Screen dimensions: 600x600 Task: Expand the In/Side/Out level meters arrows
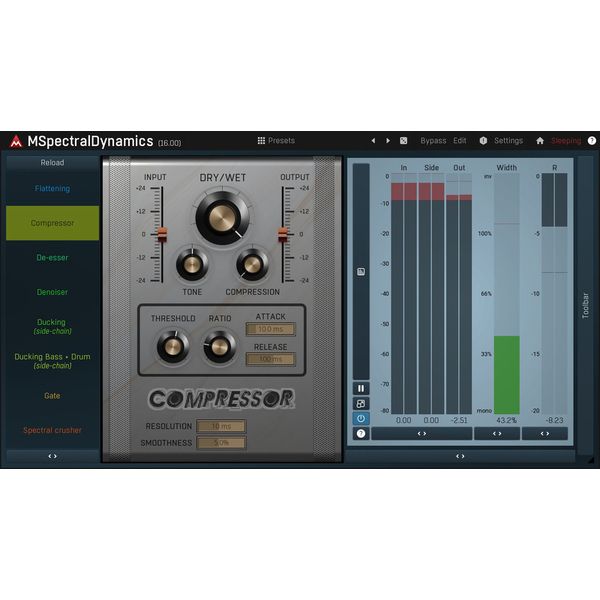[422, 434]
